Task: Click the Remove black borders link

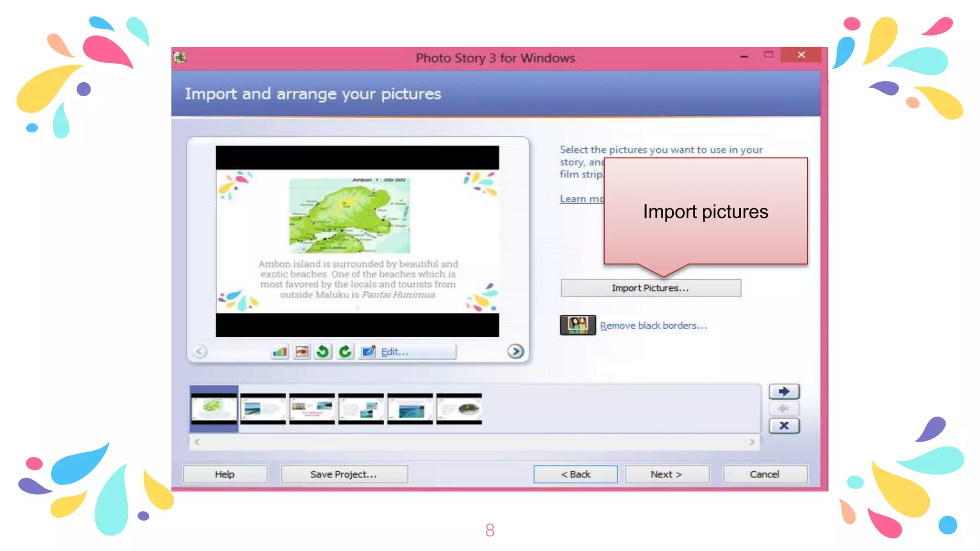Action: (653, 325)
